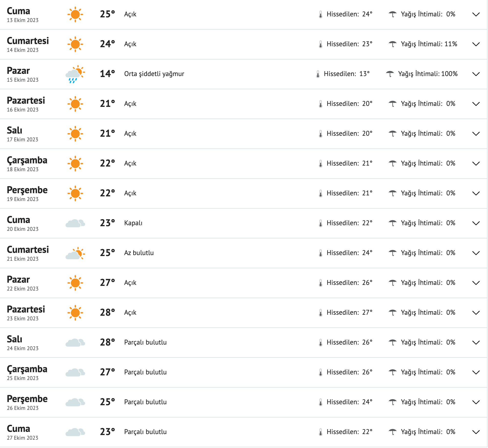
Task: Click the cloudy icon for Salı 24 Ekim
Action: (x=75, y=342)
